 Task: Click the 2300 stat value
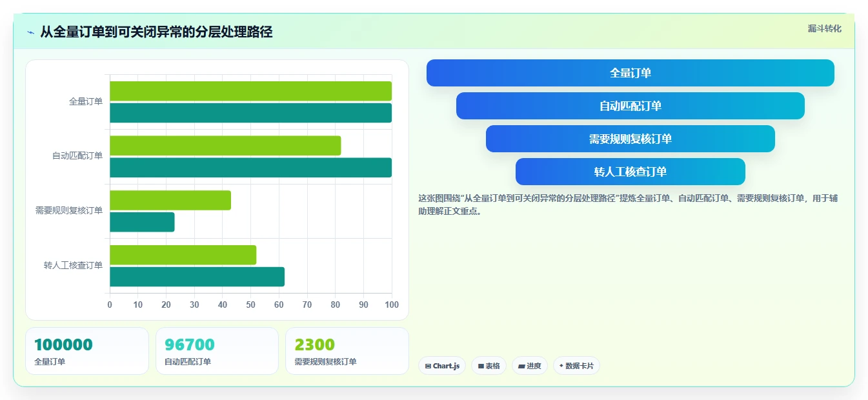point(314,345)
